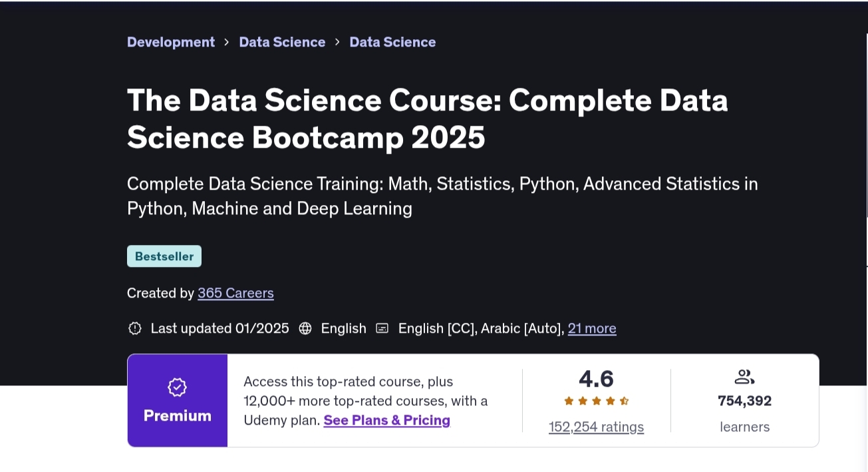
Task: Click the chevron after Development breadcrumb
Action: pyautogui.click(x=227, y=42)
